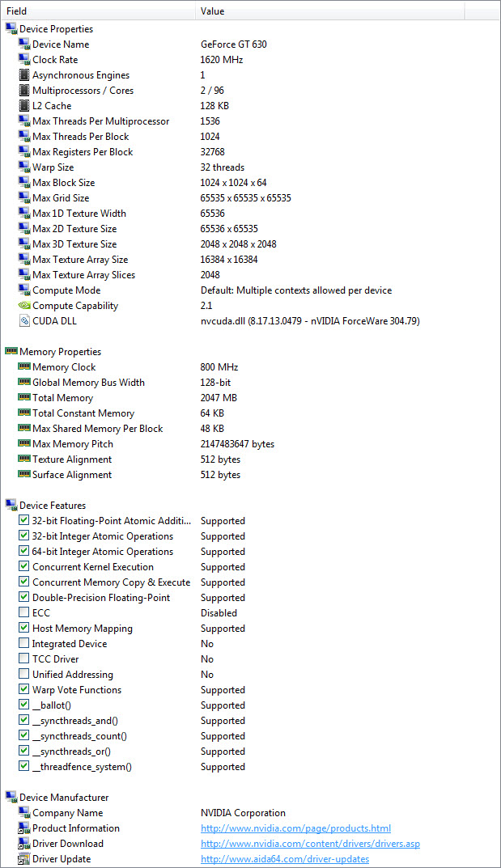Click the Max Grid Size row icon
Viewport: 501px width, 868px height.
click(x=23, y=197)
